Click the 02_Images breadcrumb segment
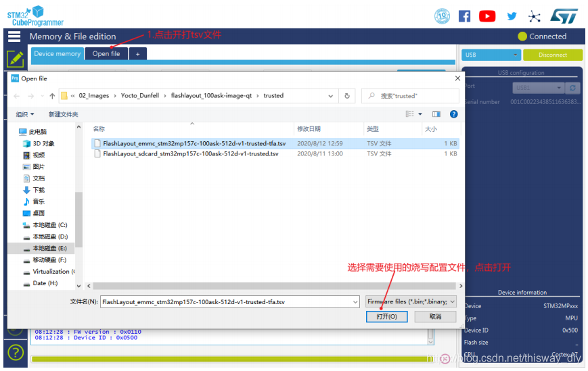Image resolution: width=588 pixels, height=371 pixels. pyautogui.click(x=94, y=96)
